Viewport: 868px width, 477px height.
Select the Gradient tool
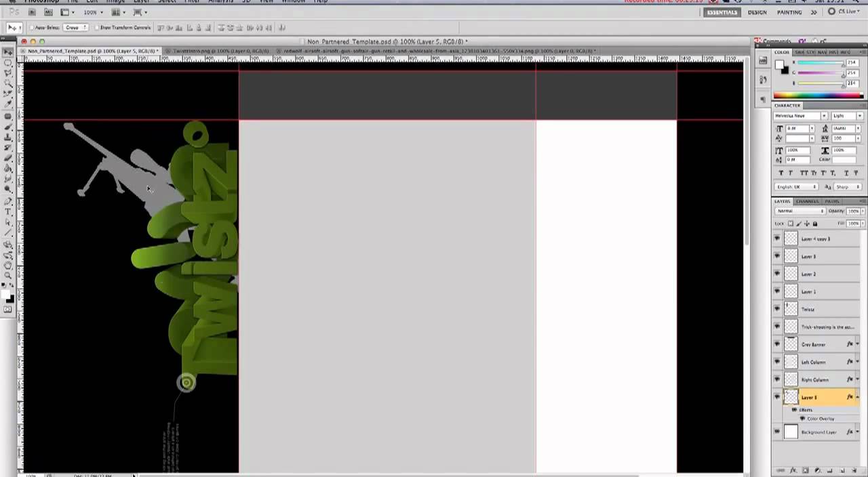pyautogui.click(x=9, y=168)
